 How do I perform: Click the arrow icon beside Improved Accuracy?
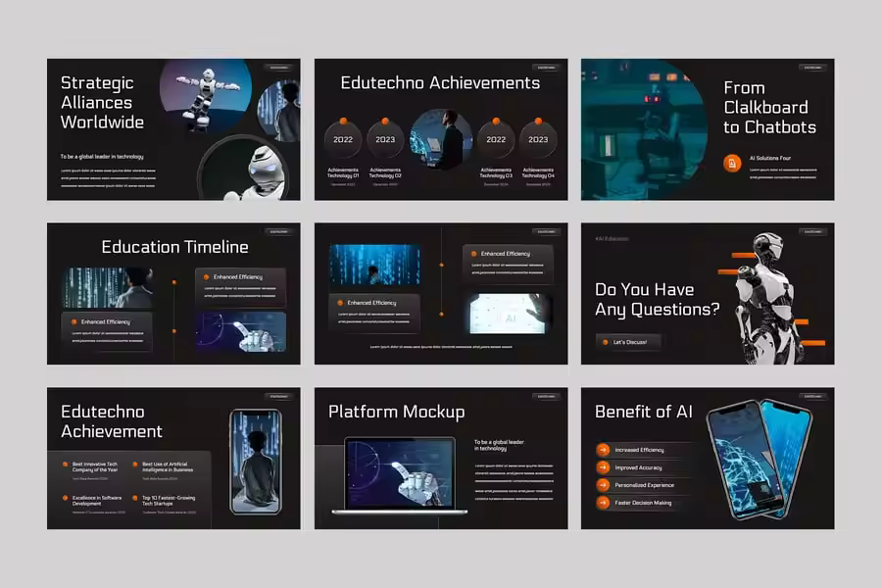pos(604,467)
